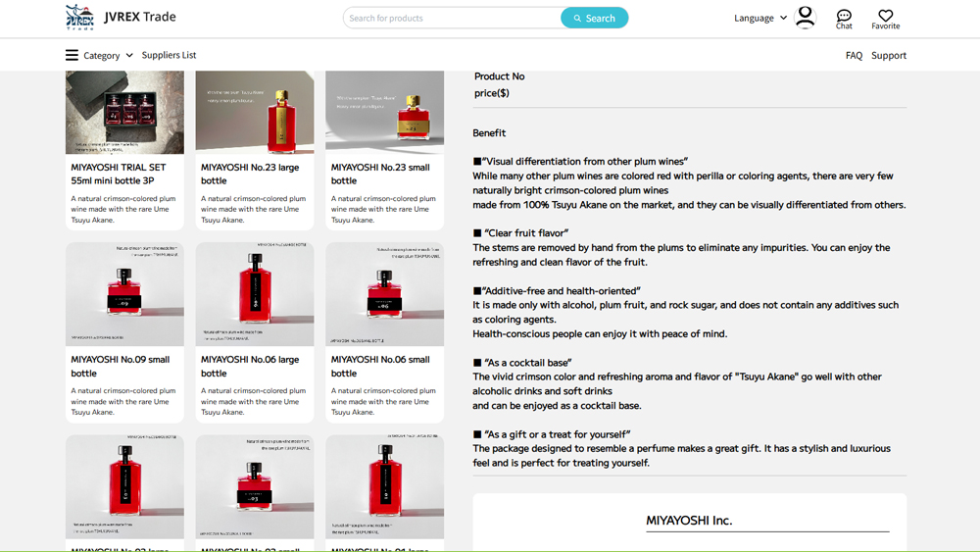This screenshot has height=552, width=980.
Task: Open the FAQ link
Action: 854,55
